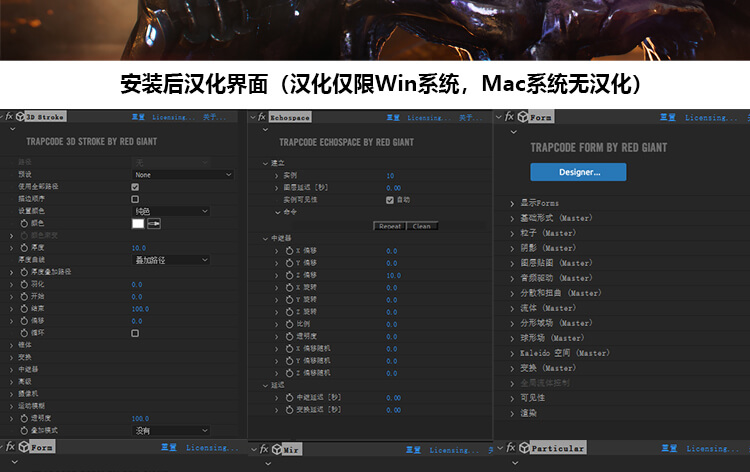Toggle stopwatch for 开始 property

point(24,296)
